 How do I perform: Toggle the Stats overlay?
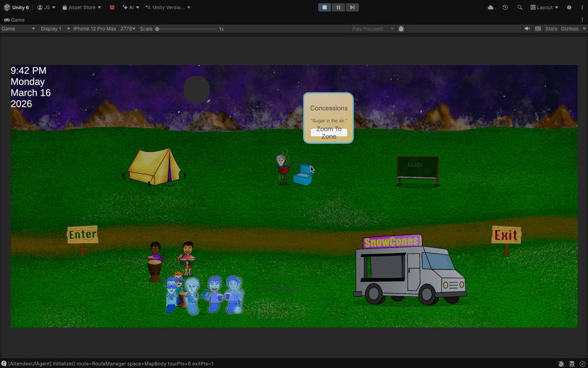click(x=551, y=29)
